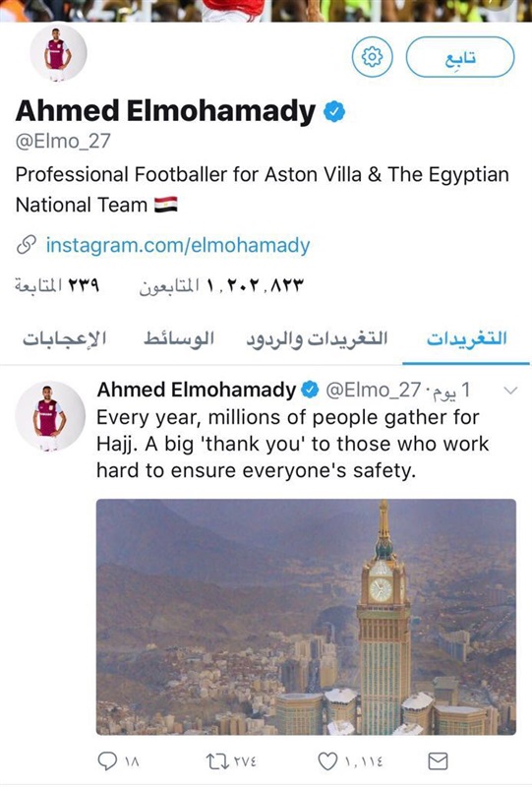The width and height of the screenshot is (532, 787).
Task: Click the link chain icon beside Instagram URL
Action: pyautogui.click(x=27, y=245)
